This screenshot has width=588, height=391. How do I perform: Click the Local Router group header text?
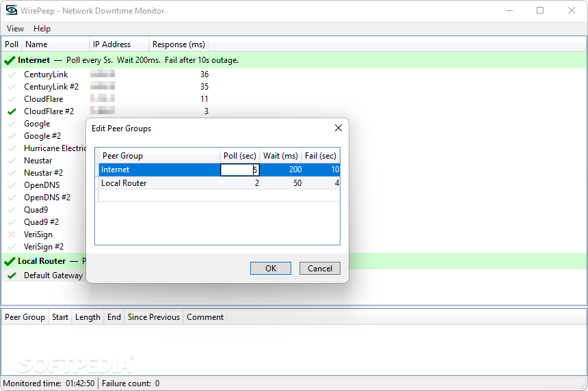coord(42,261)
